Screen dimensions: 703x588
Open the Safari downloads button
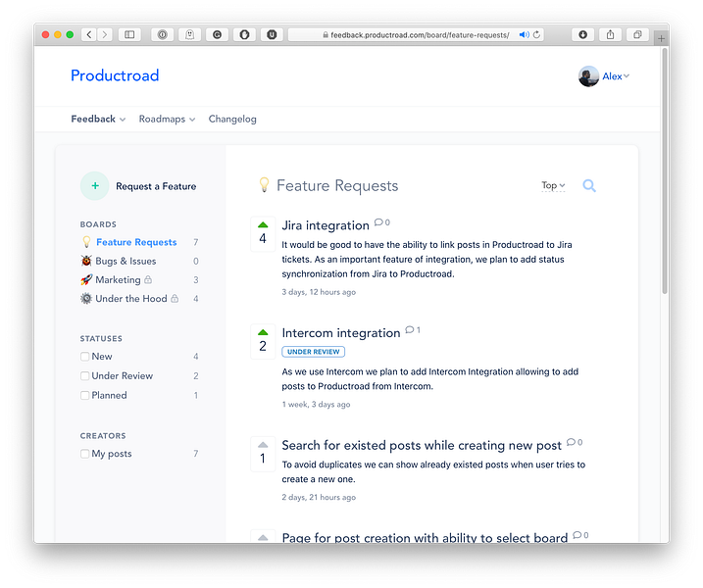[582, 34]
